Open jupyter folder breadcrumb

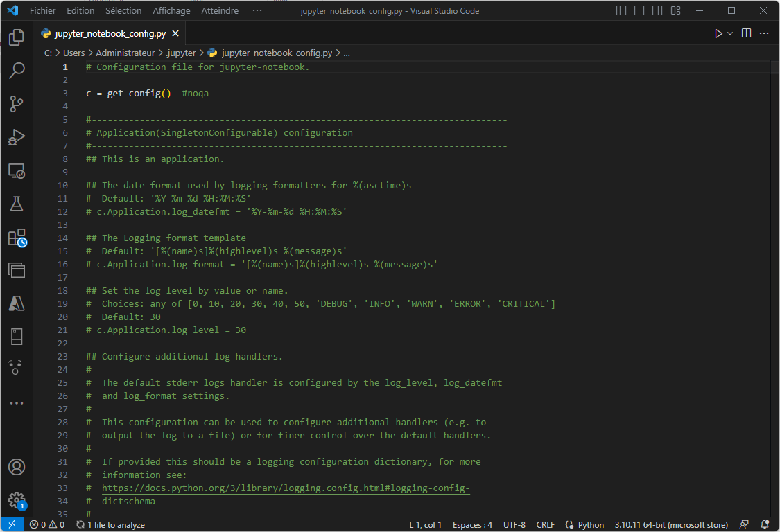tap(180, 53)
